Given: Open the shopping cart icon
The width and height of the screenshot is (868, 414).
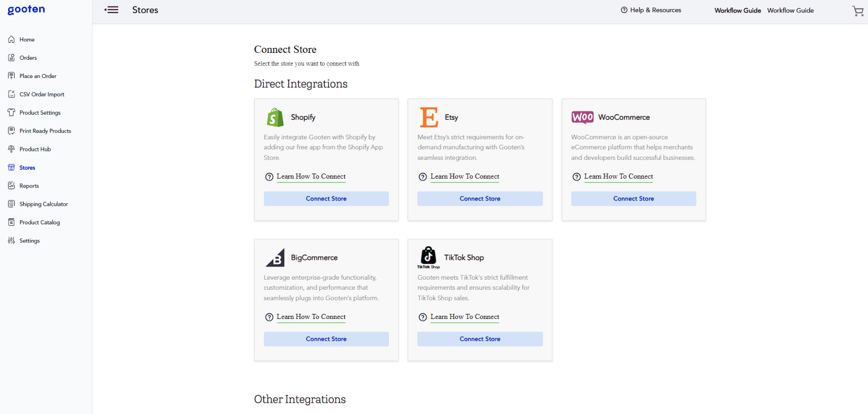Looking at the screenshot, I should [x=857, y=11].
